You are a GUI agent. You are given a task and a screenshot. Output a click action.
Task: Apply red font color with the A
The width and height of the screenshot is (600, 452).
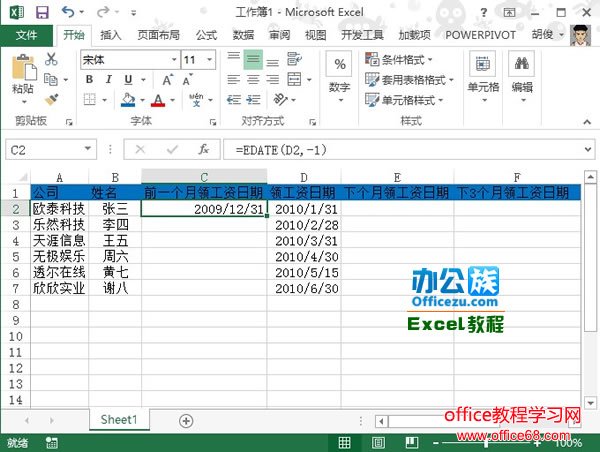tap(158, 100)
